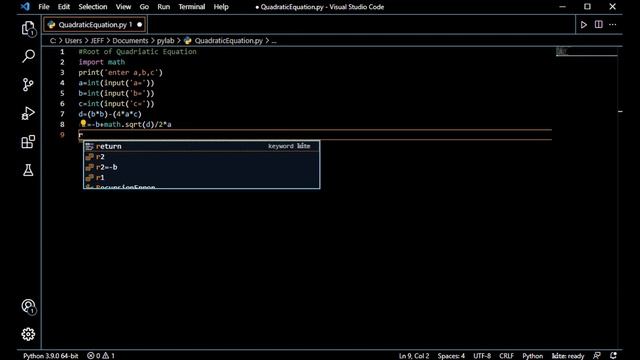This screenshot has width=640, height=360.
Task: Open the File menu
Action: click(44, 7)
